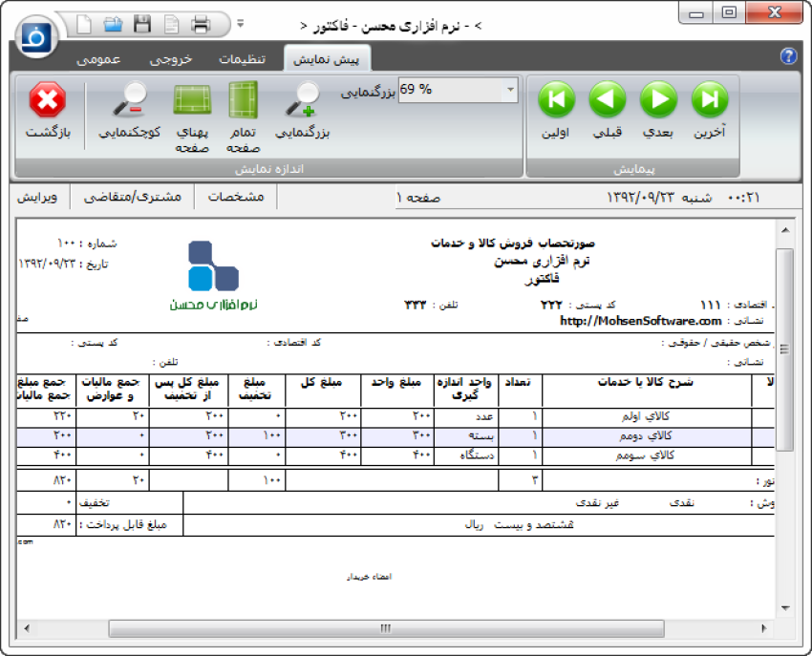Click the مبلغ واحد column header
This screenshot has width=812, height=656.
tap(396, 383)
